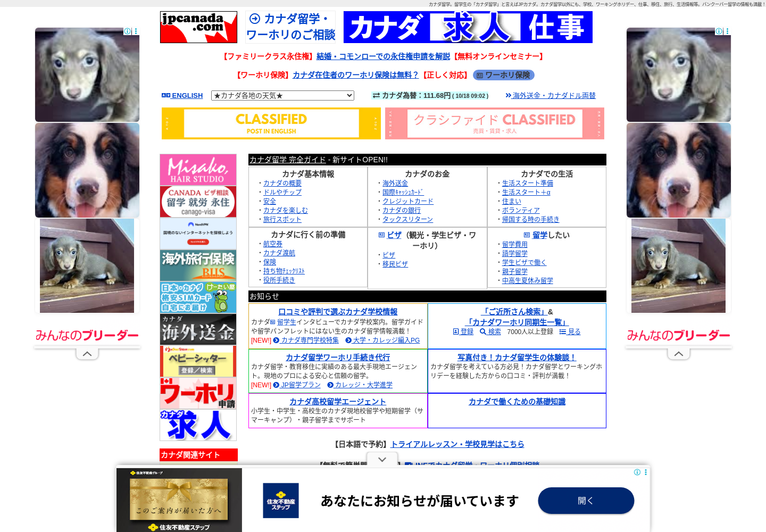Viewport: 766px width, 532px height.
Task: Open 海外送金・カナダドル両替 link
Action: click(551, 96)
